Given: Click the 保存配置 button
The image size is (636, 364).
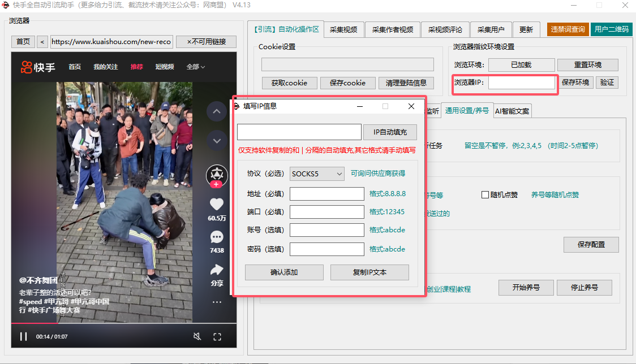Looking at the screenshot, I should (591, 245).
